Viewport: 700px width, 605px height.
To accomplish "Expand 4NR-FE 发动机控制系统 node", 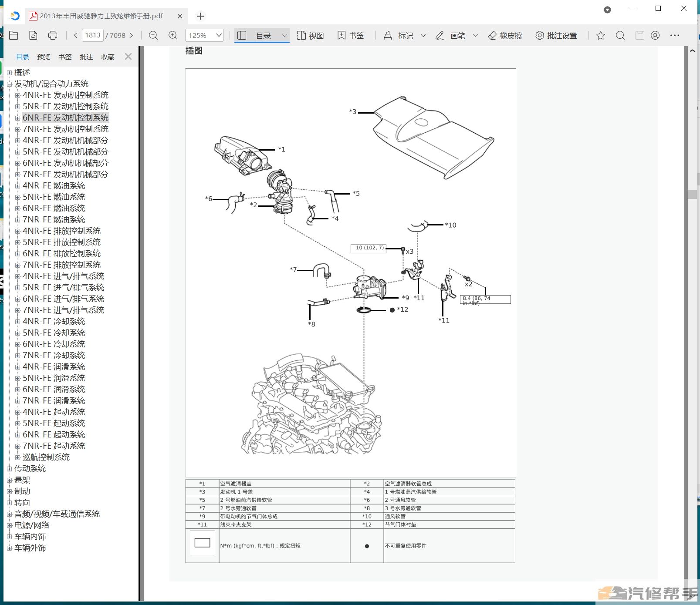I will [x=17, y=95].
